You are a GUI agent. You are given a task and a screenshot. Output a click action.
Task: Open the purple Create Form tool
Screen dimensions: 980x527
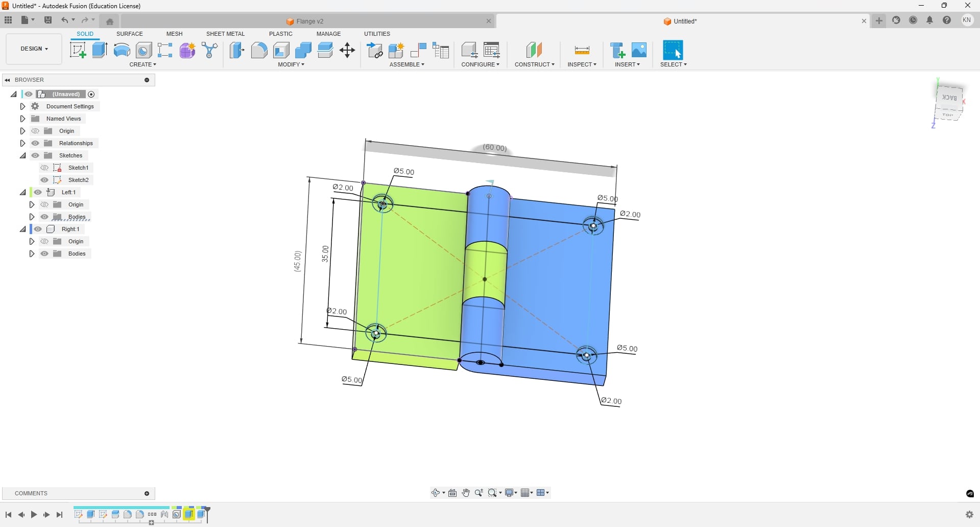[x=187, y=50]
